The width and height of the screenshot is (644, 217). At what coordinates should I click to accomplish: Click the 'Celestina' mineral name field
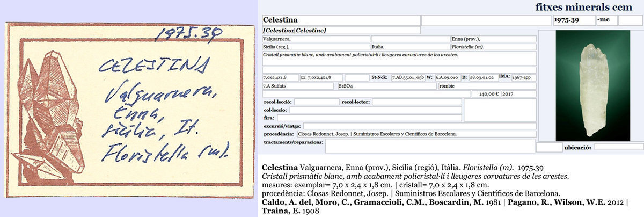point(341,21)
